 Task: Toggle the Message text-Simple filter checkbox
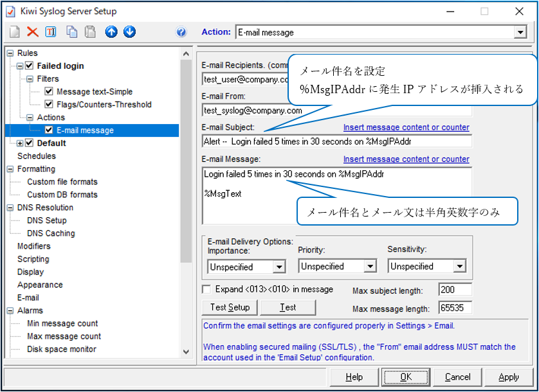point(49,91)
